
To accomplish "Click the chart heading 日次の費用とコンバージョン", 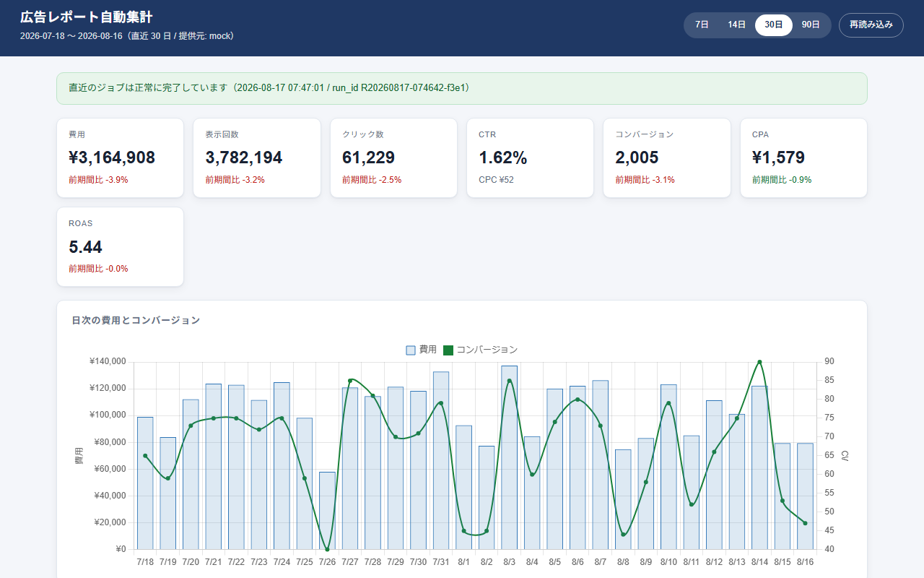I will pyautogui.click(x=136, y=320).
